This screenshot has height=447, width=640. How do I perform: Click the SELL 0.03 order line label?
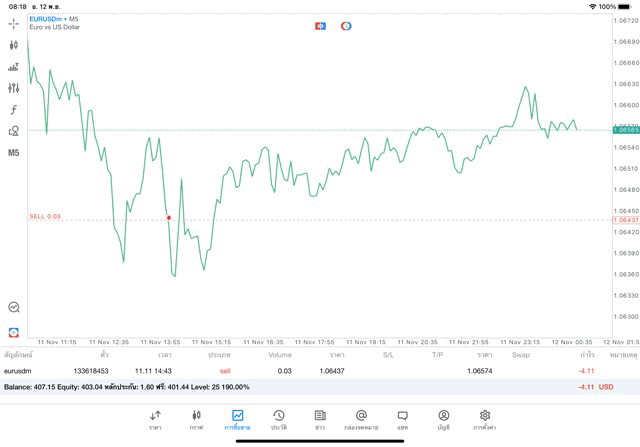pyautogui.click(x=45, y=216)
